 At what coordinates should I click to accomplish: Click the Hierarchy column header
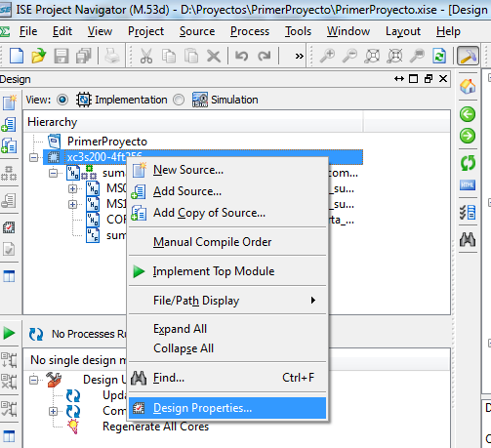click(193, 122)
